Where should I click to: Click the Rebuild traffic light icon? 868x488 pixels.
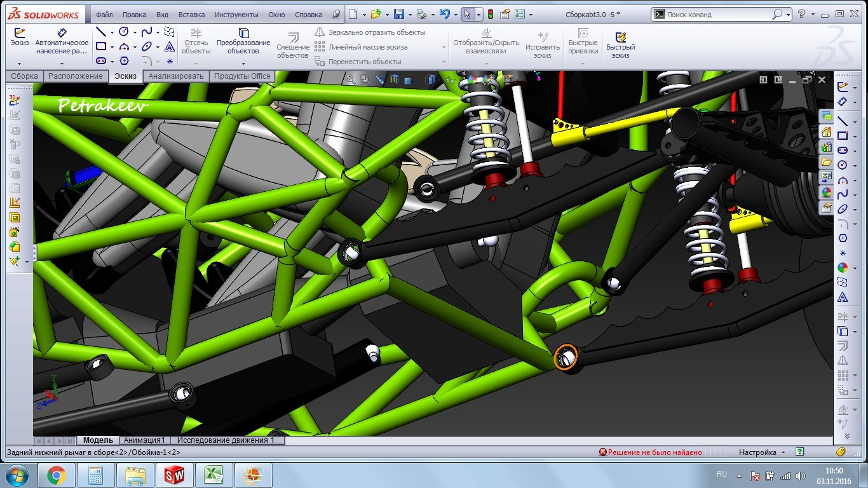[x=491, y=14]
